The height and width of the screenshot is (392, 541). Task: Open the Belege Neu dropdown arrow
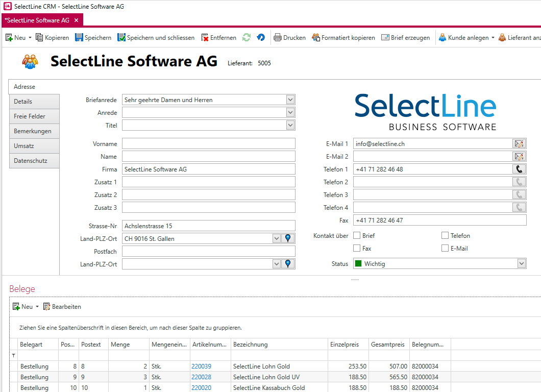(x=37, y=307)
